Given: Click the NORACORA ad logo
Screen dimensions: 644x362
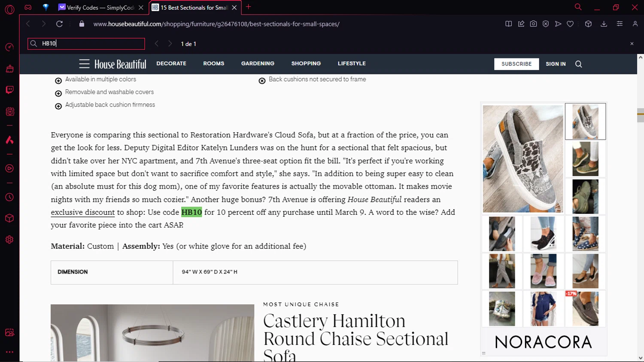Looking at the screenshot, I should pos(544,342).
